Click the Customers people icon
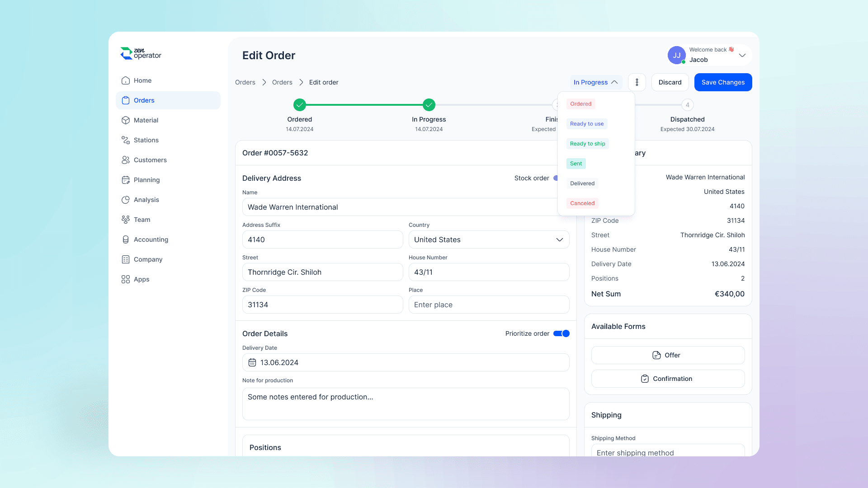This screenshot has width=868, height=488. [126, 160]
